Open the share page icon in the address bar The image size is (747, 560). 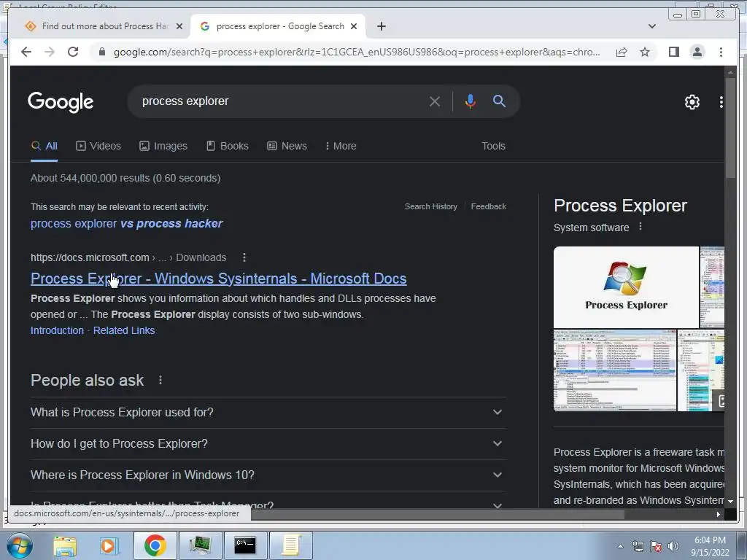(x=622, y=52)
